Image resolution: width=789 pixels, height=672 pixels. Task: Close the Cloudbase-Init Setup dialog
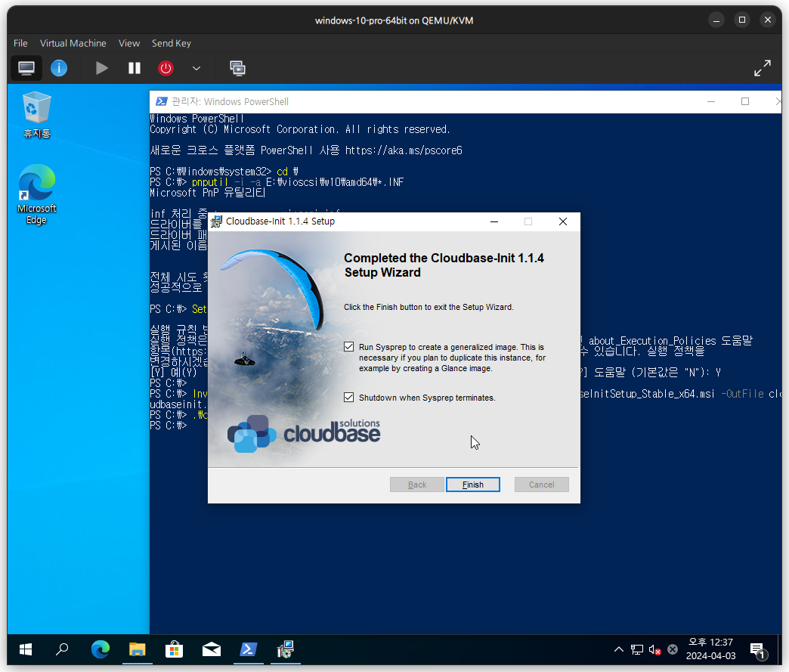[563, 221]
